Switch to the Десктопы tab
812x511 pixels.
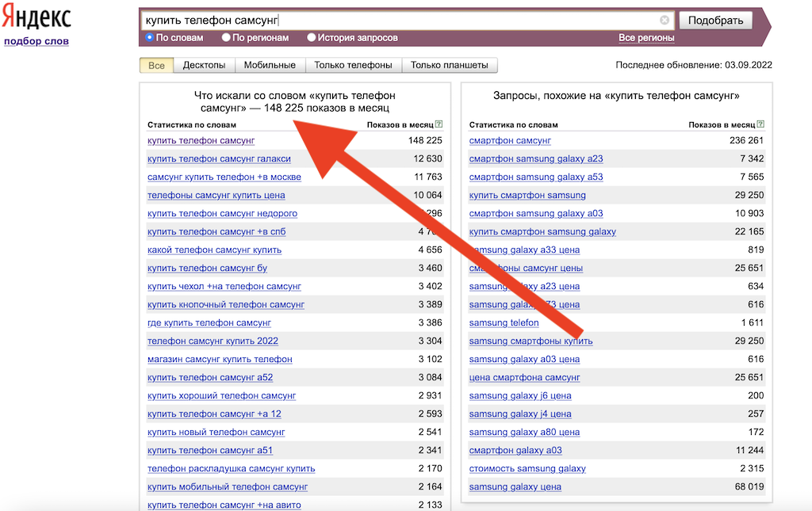tap(204, 65)
